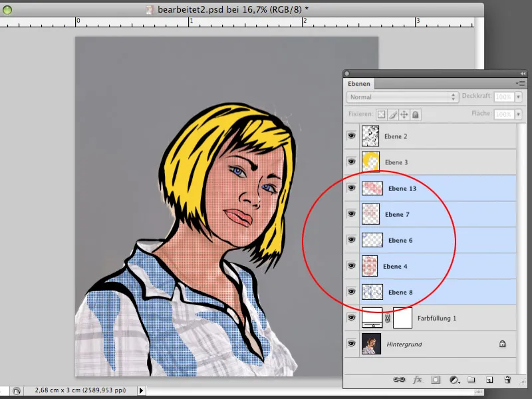Hide the Hintergrund layer
The image size is (532, 399).
click(x=352, y=344)
